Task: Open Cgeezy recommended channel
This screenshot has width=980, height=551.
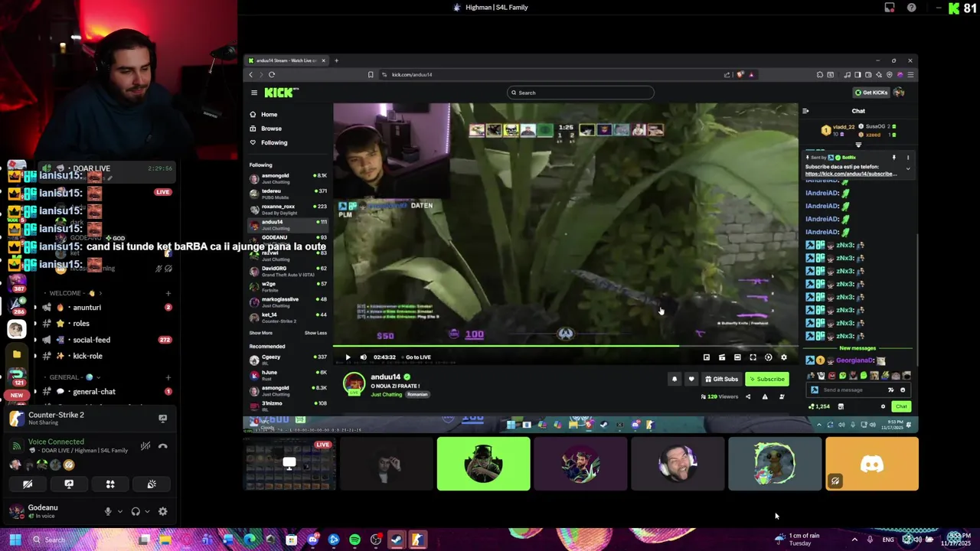Action: pos(288,359)
